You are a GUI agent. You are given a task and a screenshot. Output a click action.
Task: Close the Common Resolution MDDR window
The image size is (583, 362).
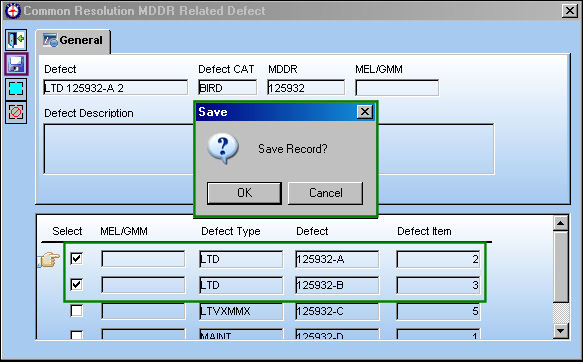(569, 11)
